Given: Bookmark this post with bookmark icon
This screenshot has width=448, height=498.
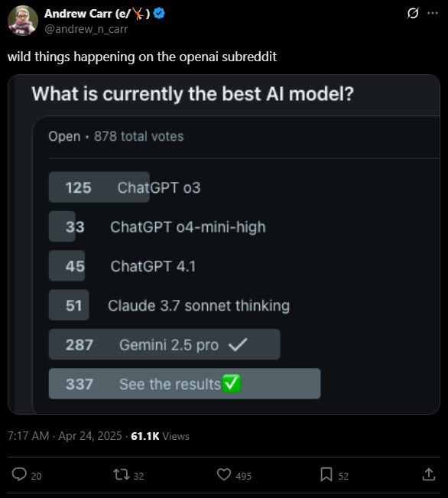Looking at the screenshot, I should pos(326,474).
